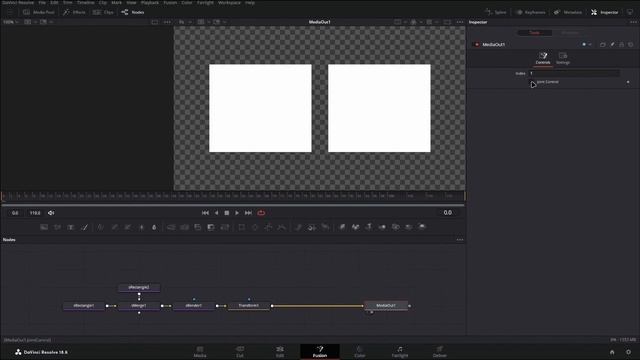This screenshot has height=360, width=640.
Task: Open the MediaOut1 node color dropdown
Action: pos(587,44)
